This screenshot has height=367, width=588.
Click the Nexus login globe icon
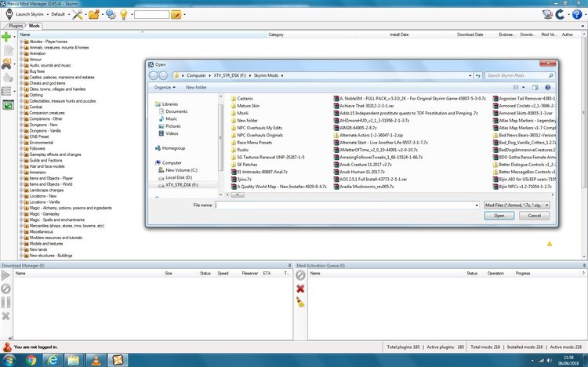tap(547, 14)
